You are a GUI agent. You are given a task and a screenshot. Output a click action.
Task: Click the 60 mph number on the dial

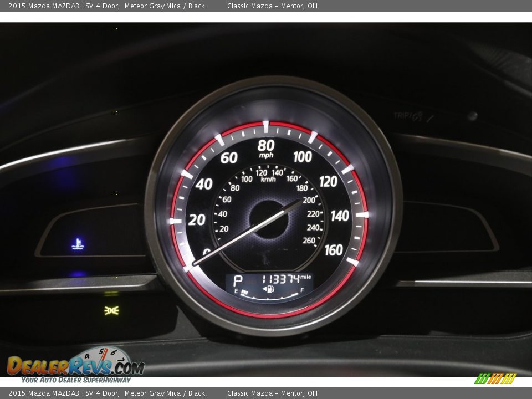pyautogui.click(x=229, y=158)
